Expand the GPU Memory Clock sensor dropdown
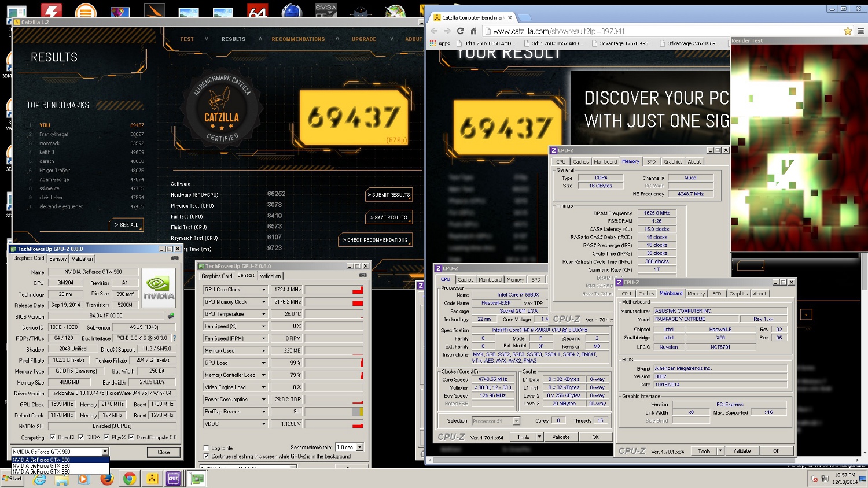This screenshot has width=868, height=488. tap(264, 302)
